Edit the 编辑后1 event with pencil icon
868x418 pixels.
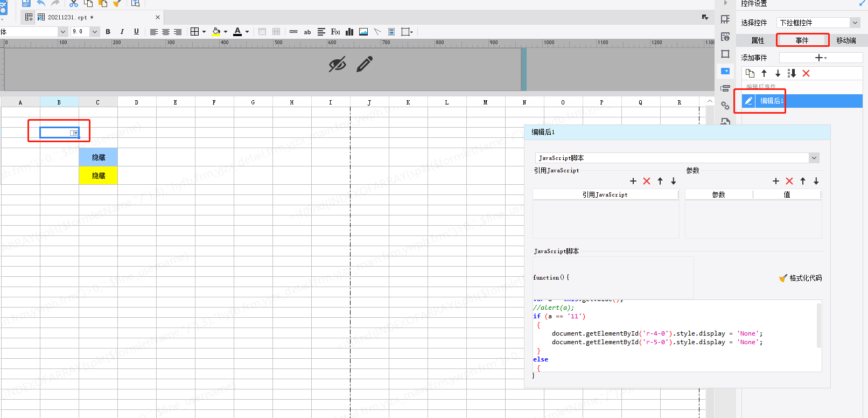point(748,101)
